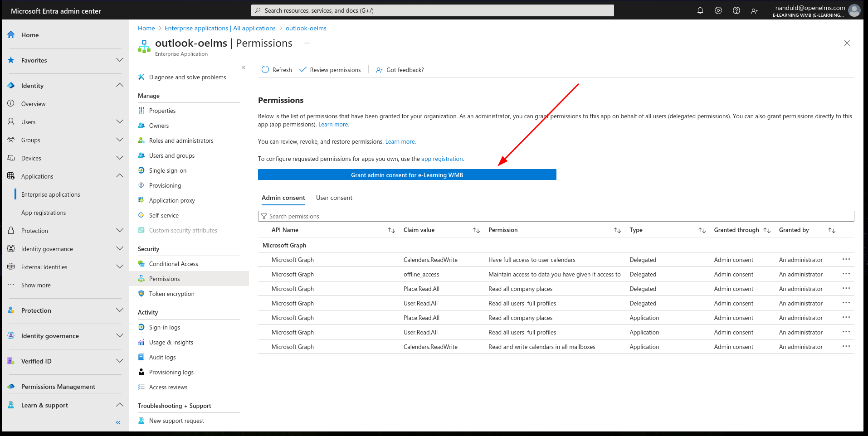Screen dimensions: 868x436
Task: Open Conditional Access menu item
Action: 173,264
